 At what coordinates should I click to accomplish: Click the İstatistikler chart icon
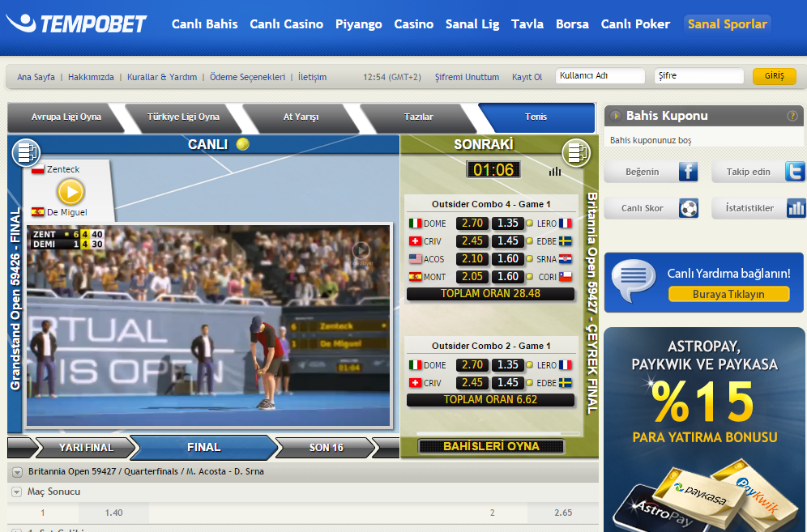[x=796, y=208]
